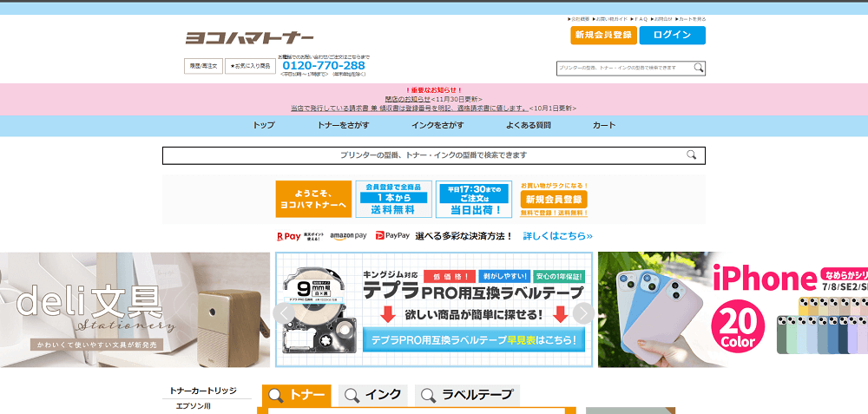Switch to the インク search tab
This screenshot has width=868, height=414.
[x=373, y=395]
